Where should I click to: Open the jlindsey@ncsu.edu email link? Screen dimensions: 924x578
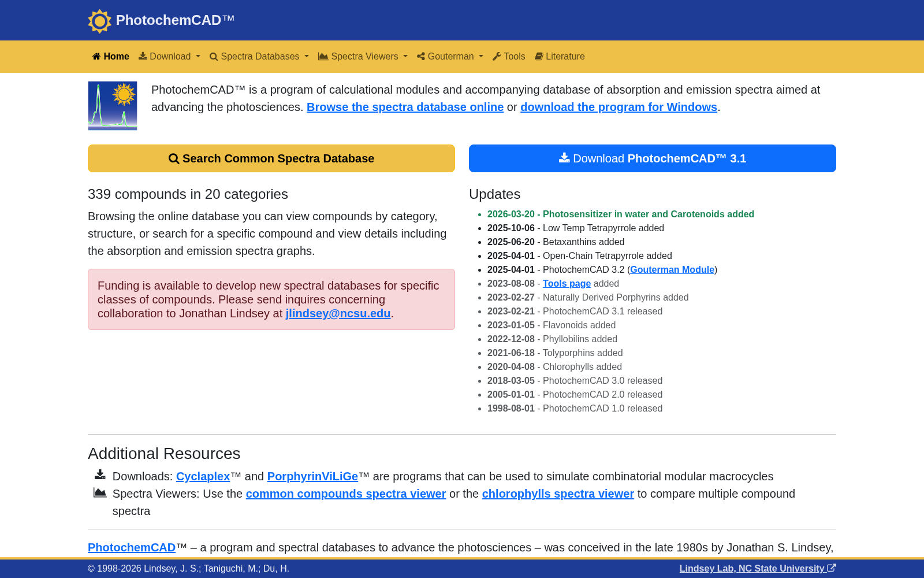point(338,313)
